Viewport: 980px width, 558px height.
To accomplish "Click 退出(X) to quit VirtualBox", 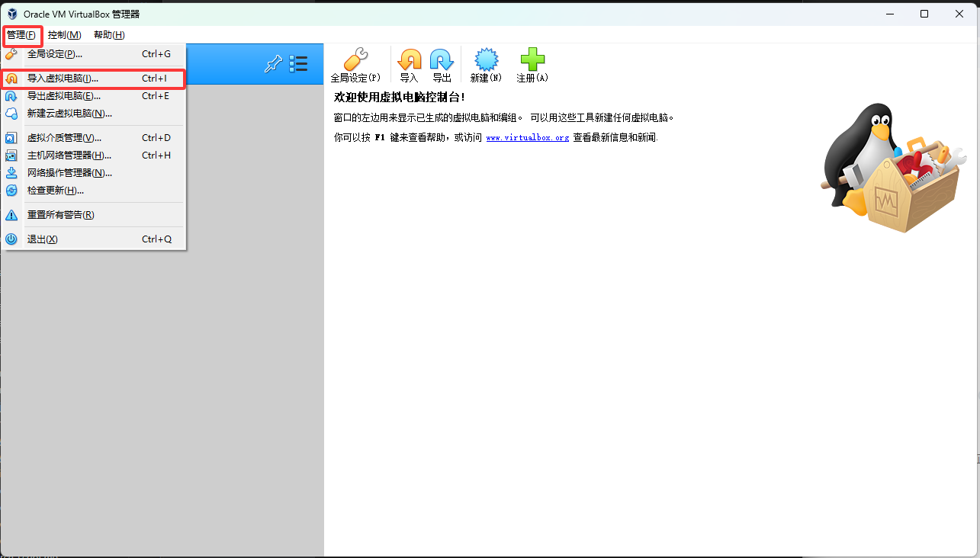I will (42, 239).
